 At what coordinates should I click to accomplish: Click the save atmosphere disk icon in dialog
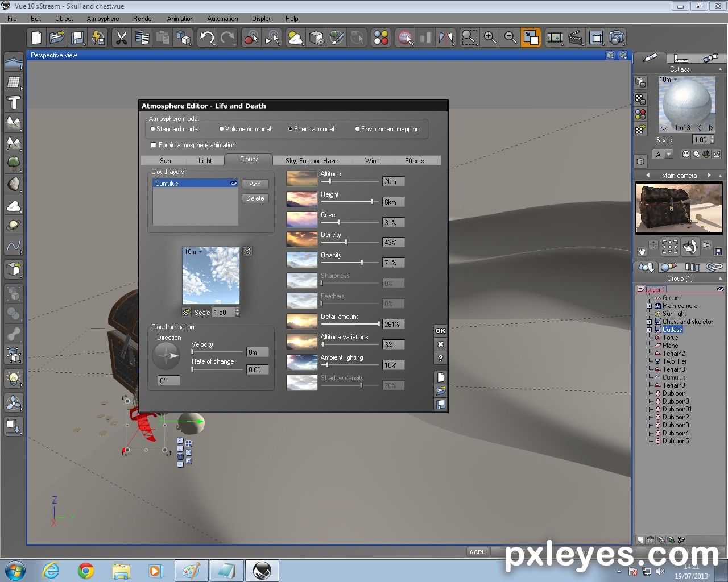pos(441,404)
